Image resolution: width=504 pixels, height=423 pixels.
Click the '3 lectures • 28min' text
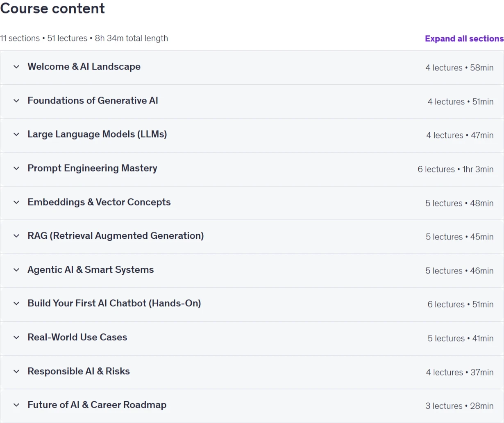click(459, 406)
